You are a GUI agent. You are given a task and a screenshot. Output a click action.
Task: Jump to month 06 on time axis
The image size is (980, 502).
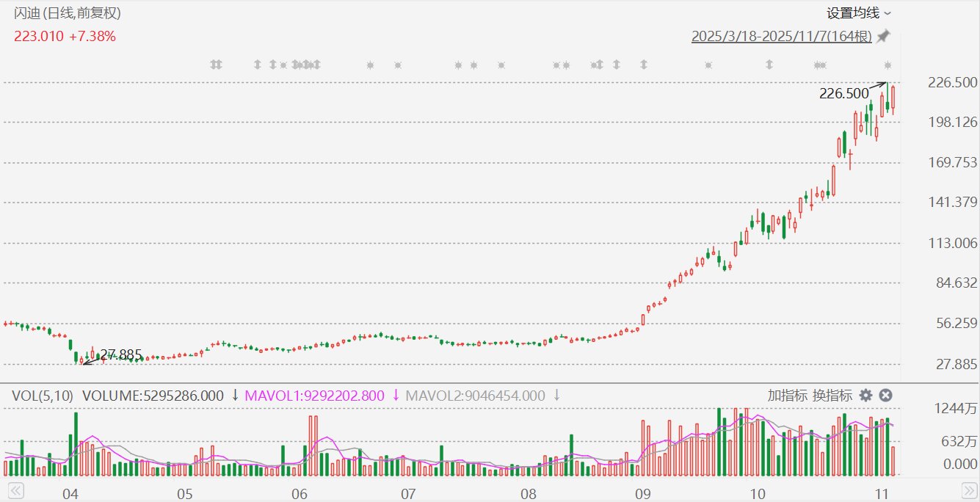point(298,492)
